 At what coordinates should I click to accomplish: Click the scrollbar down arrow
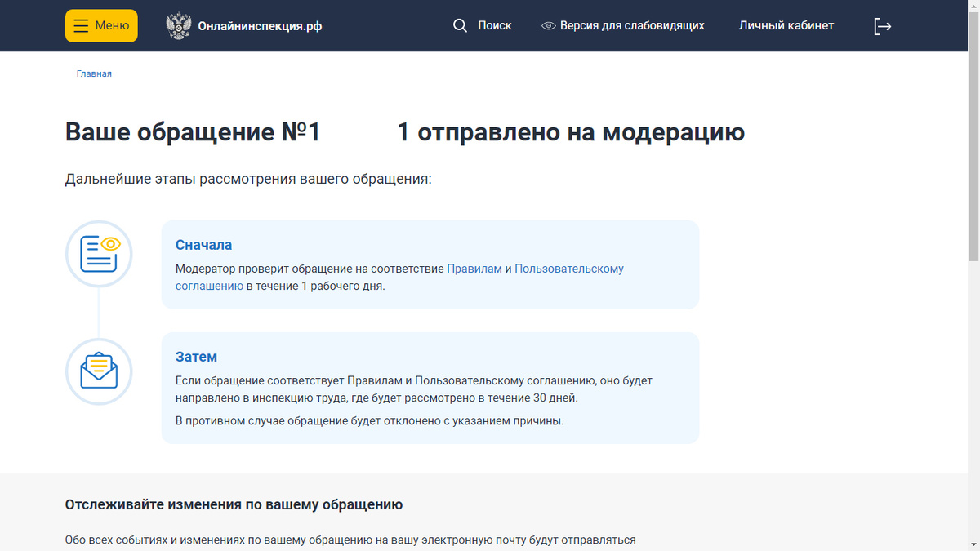click(974, 545)
